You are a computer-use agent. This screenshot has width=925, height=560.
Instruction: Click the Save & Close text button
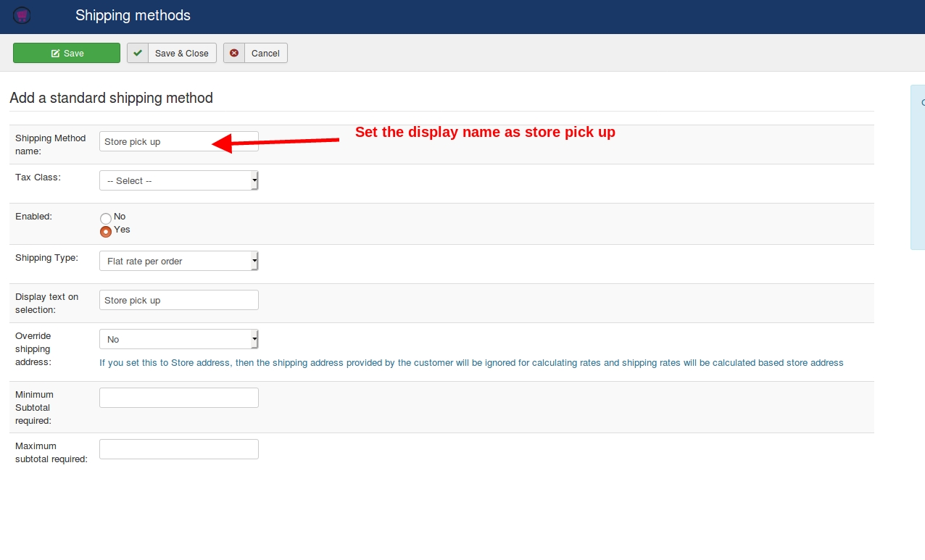(181, 53)
